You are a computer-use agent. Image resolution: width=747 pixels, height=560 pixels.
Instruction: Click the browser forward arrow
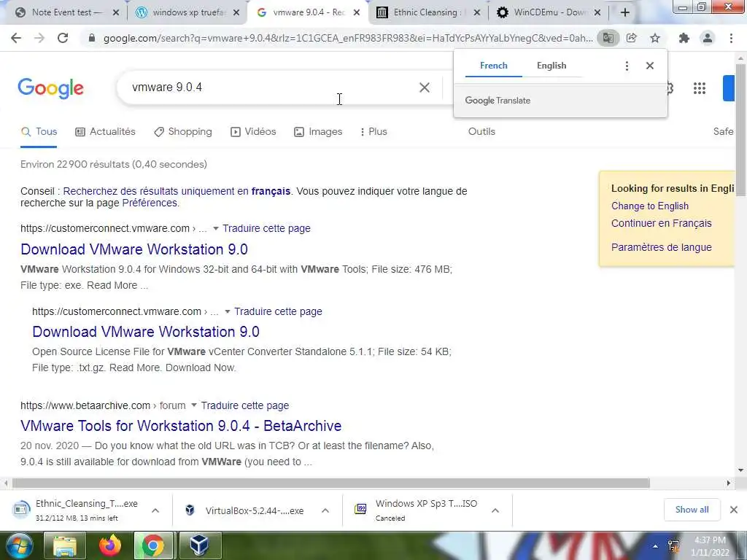click(x=39, y=38)
